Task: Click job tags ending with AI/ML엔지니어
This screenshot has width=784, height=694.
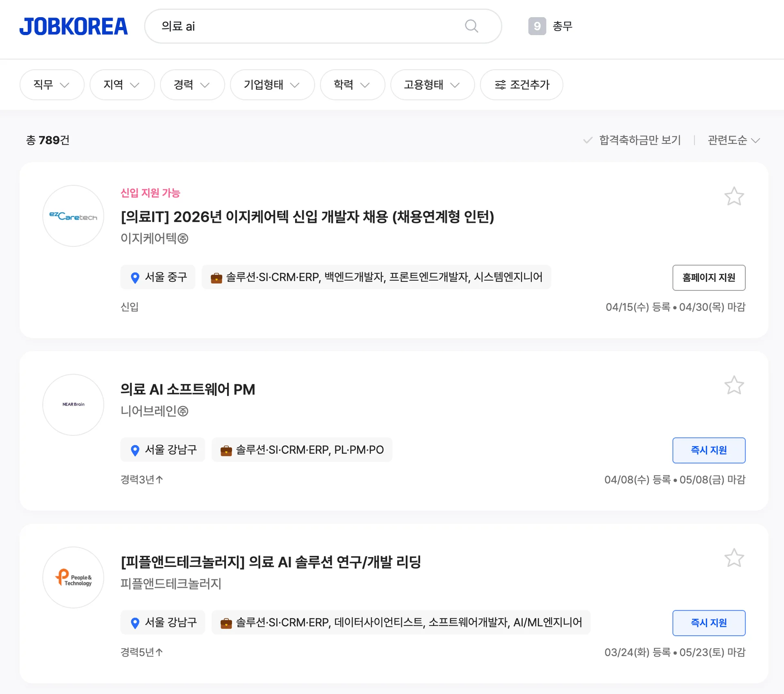Action: 401,623
